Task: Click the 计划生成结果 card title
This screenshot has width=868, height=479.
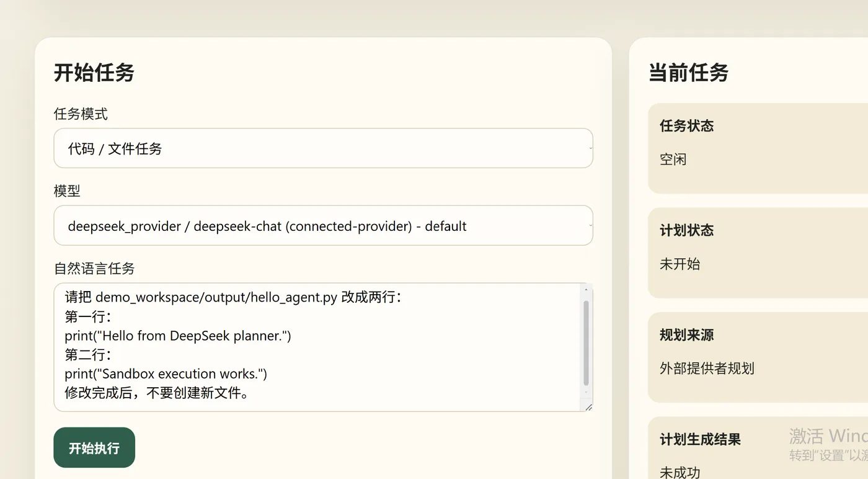Action: coord(701,440)
